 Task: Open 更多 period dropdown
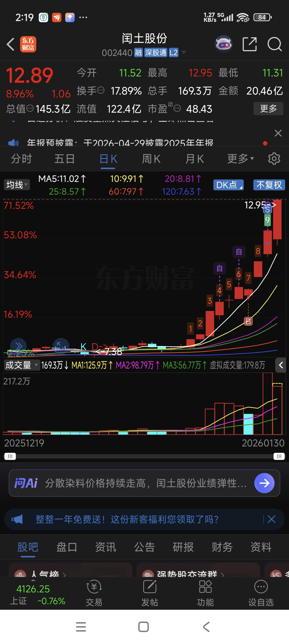(x=240, y=158)
